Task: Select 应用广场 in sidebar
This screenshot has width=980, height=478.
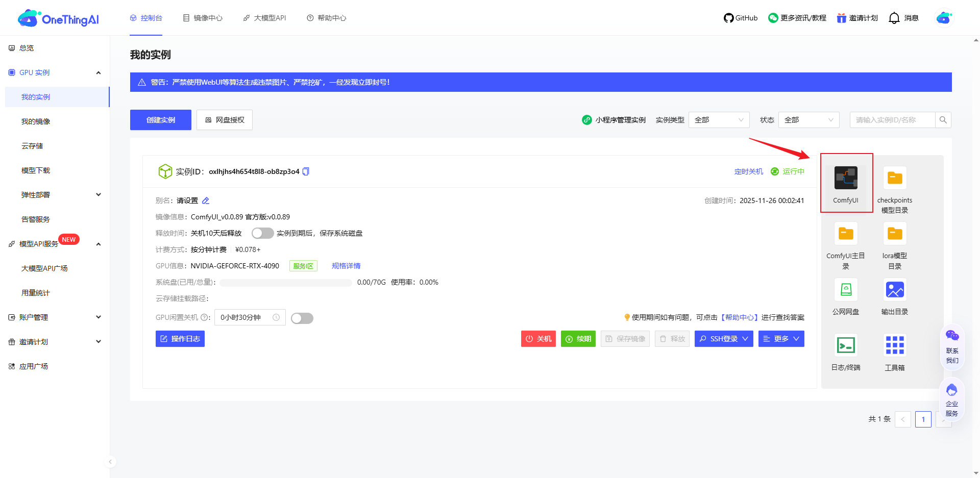Action: point(34,366)
